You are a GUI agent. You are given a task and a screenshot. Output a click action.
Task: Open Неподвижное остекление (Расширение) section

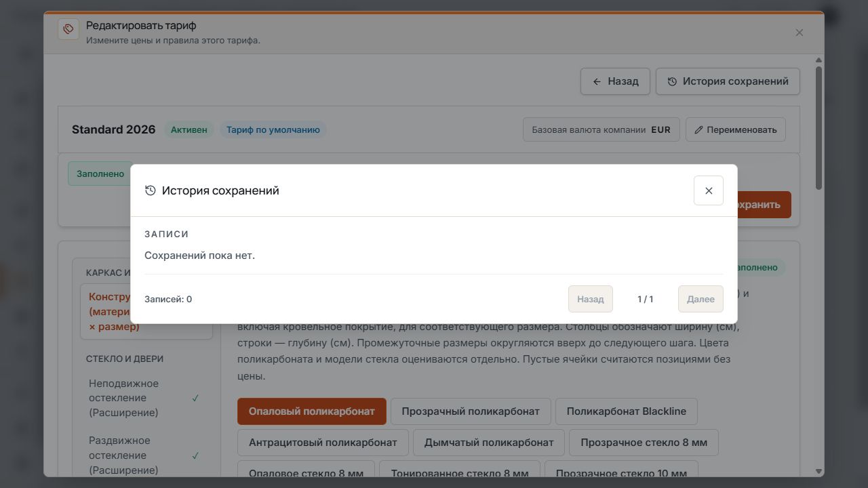[x=146, y=398]
